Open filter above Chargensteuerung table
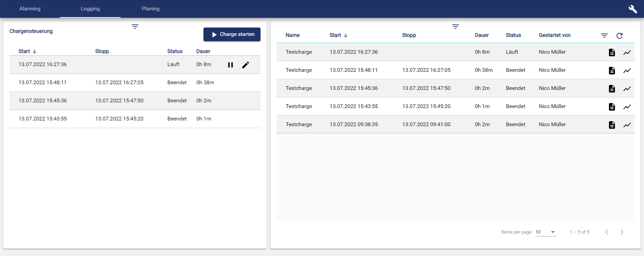Screen dimensions: 644x256 tap(135, 27)
